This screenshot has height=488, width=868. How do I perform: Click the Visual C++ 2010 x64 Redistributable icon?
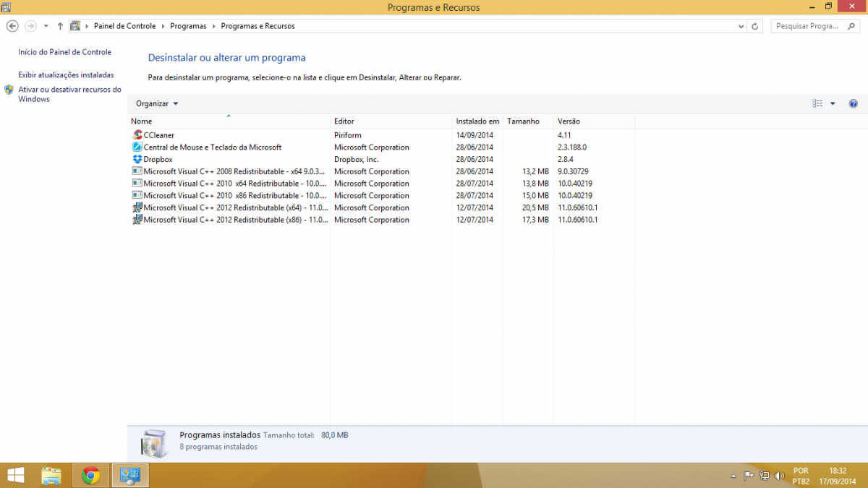[x=137, y=184]
